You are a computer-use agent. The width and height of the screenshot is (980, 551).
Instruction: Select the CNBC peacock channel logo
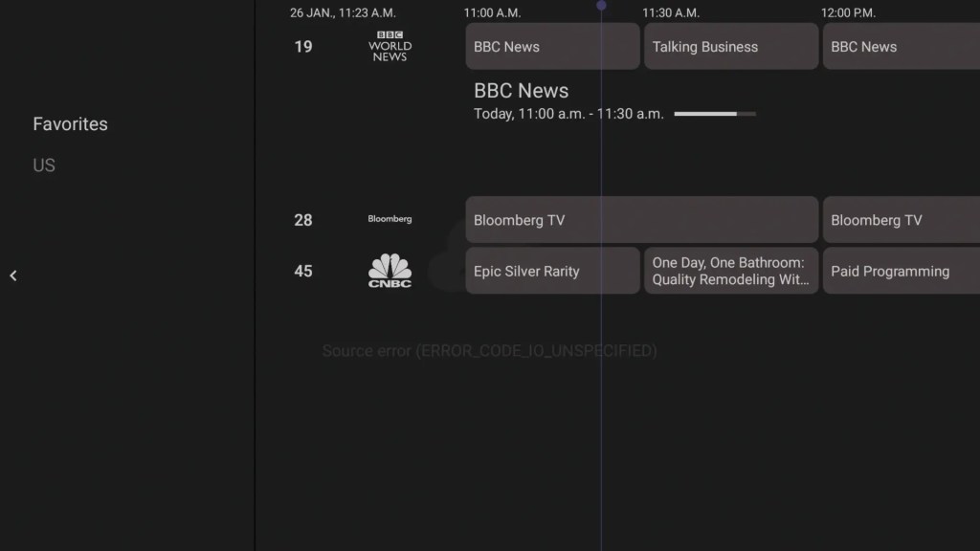390,271
